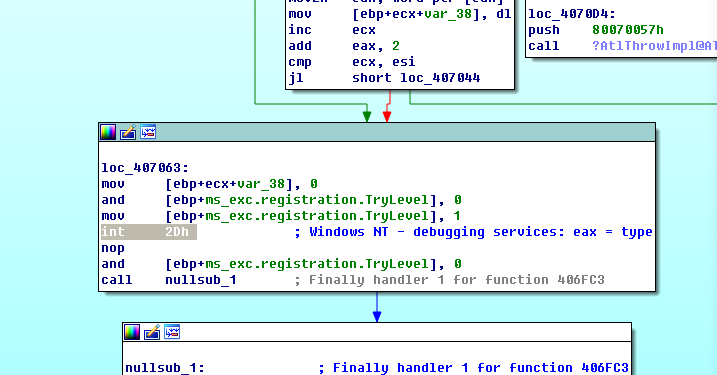
Task: Click the 80070057h push operand
Action: point(628,30)
